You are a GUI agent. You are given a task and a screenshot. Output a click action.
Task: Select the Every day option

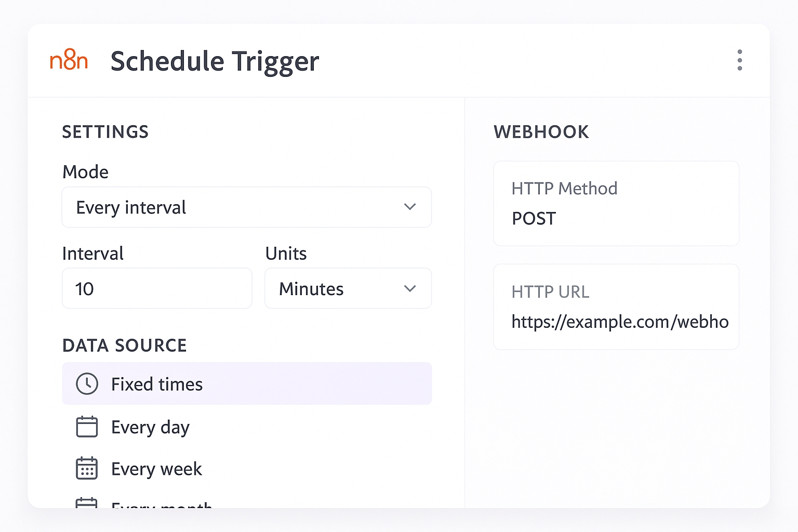point(150,427)
